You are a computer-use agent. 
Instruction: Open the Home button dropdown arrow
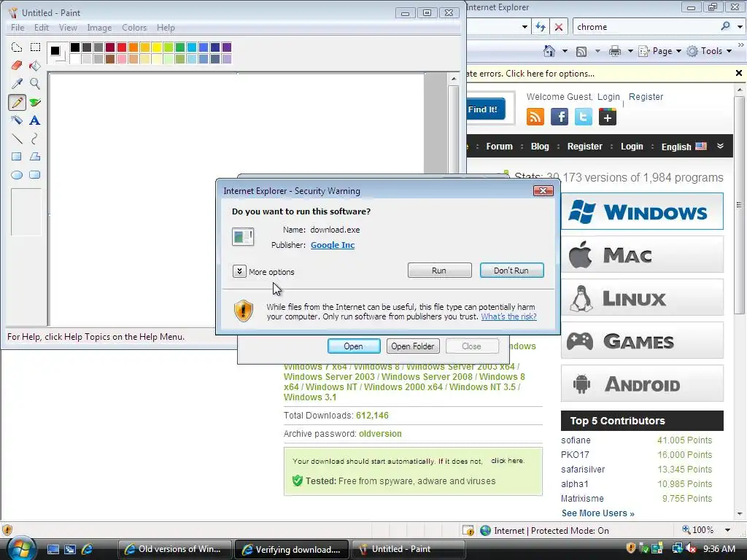[565, 51]
